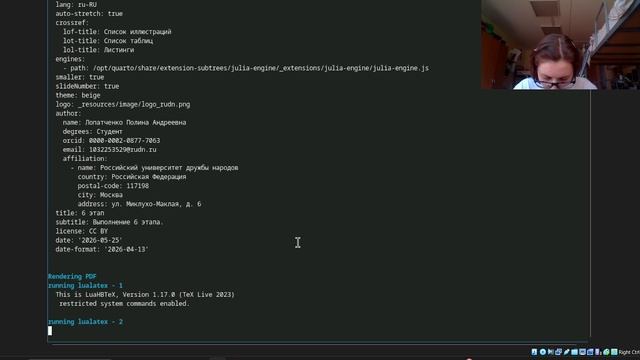Click the 'theme: beige' line

(x=78, y=95)
